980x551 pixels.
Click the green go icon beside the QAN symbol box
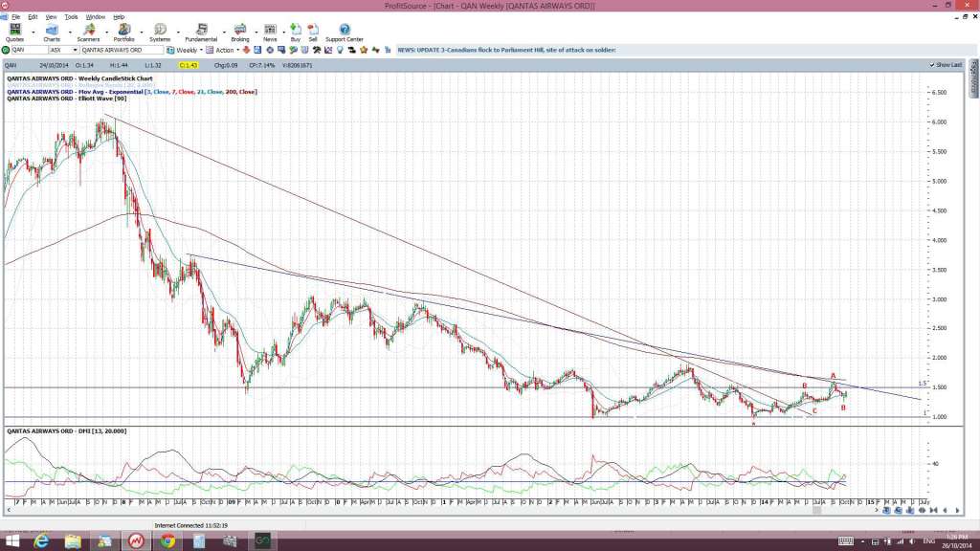(6, 50)
